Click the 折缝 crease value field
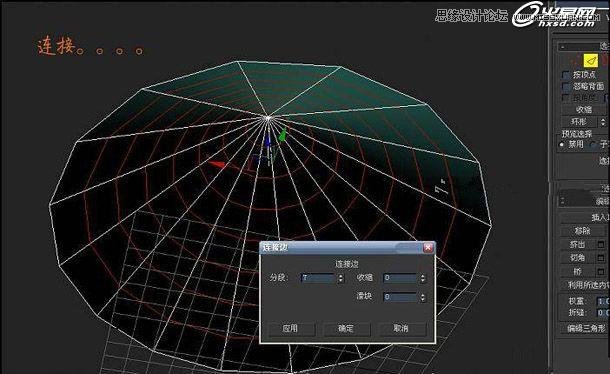Screen dimensions: 610x374 (603, 313)
